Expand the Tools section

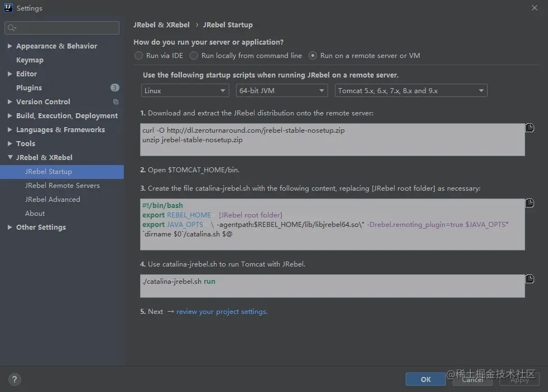coord(10,143)
